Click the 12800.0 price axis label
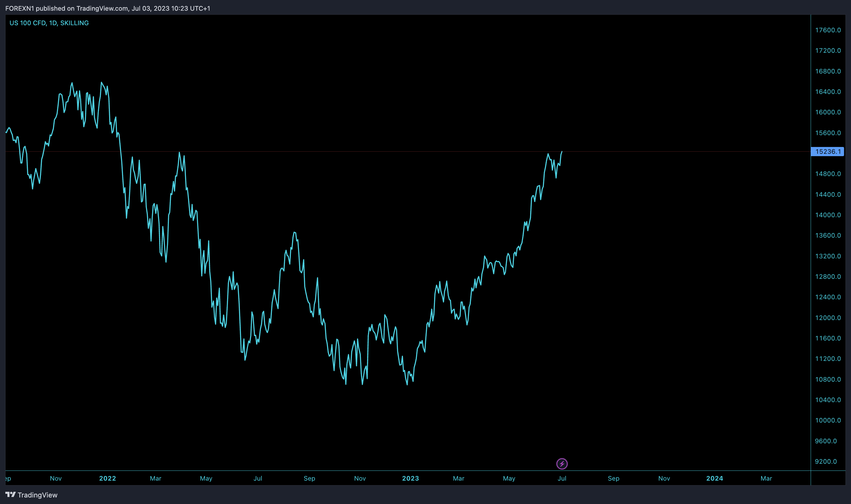This screenshot has width=851, height=504. (828, 276)
